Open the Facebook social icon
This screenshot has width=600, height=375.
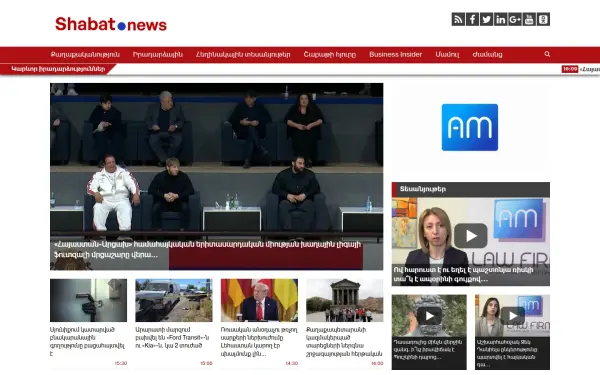click(x=472, y=19)
